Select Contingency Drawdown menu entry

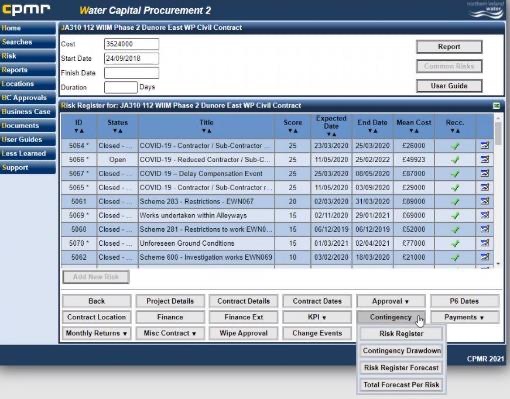click(x=401, y=350)
